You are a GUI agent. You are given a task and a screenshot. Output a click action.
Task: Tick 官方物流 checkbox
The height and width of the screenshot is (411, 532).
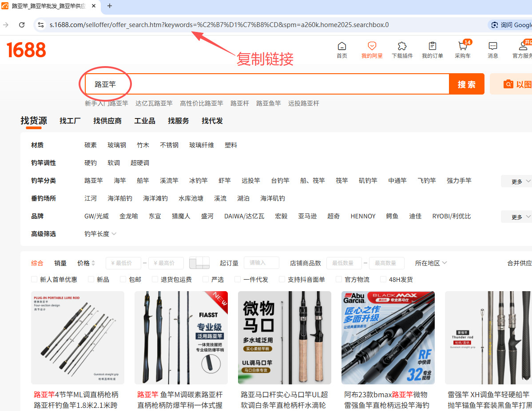click(339, 280)
